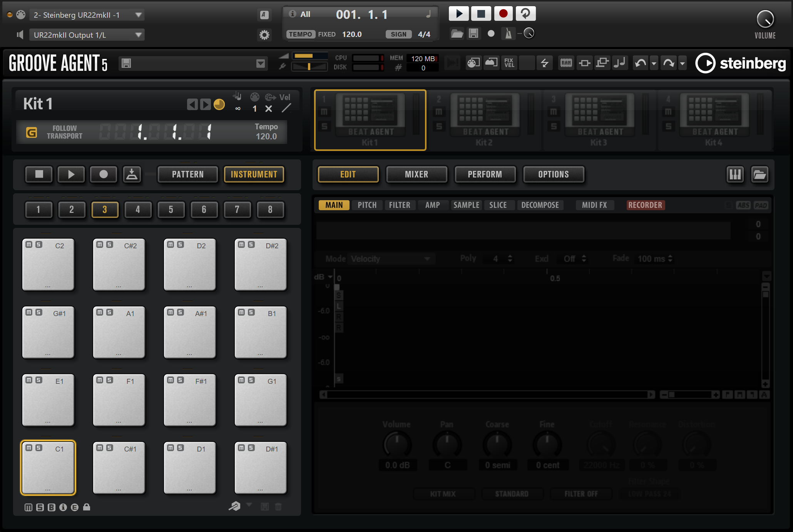
Task: Open the keyboard display icon
Action: tap(735, 174)
